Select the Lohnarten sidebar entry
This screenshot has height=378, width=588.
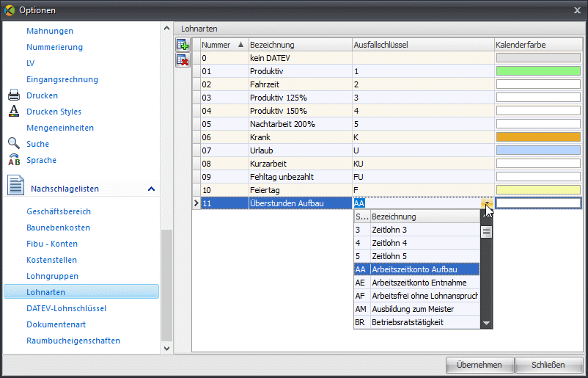coord(81,291)
